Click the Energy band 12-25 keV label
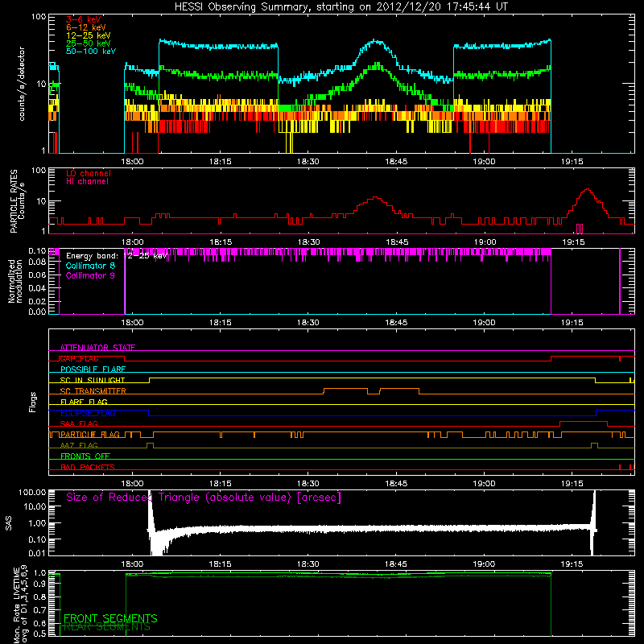The image size is (644, 644). 117,256
